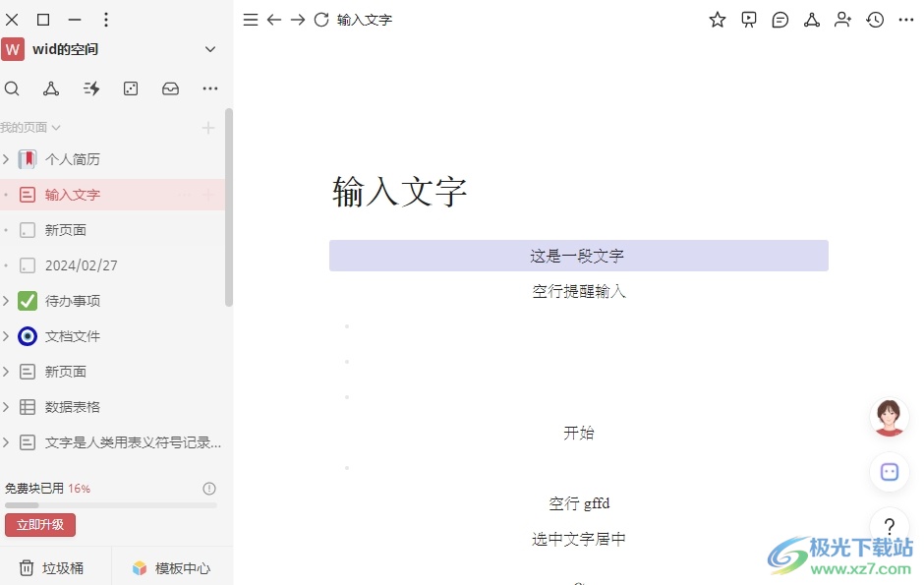The image size is (924, 585).
Task: Click the free blocks usage progress bar
Action: 111,505
